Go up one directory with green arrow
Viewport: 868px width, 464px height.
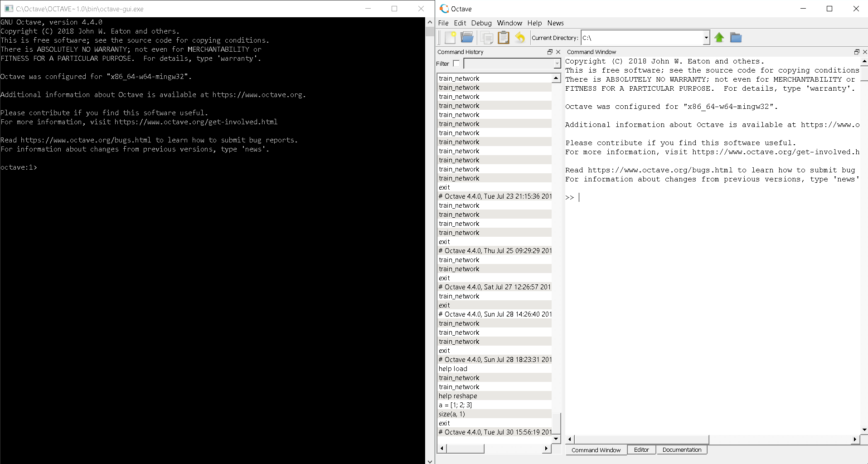click(719, 38)
